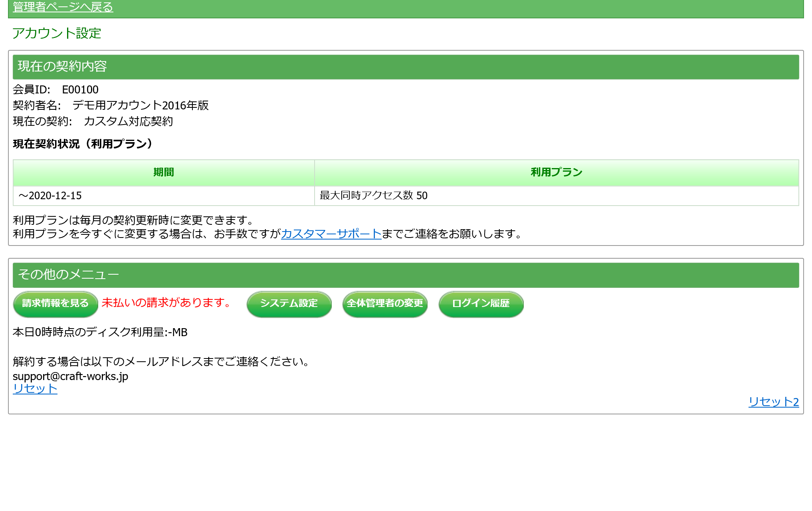Click the その他のメニュー section header
The height and width of the screenshot is (511, 812).
click(x=68, y=275)
